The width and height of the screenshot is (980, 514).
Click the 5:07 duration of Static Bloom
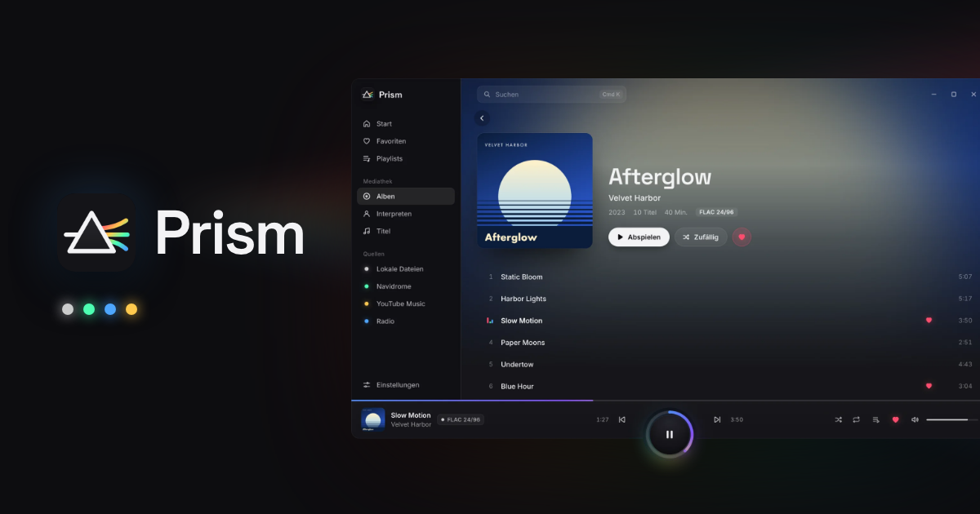click(x=965, y=277)
